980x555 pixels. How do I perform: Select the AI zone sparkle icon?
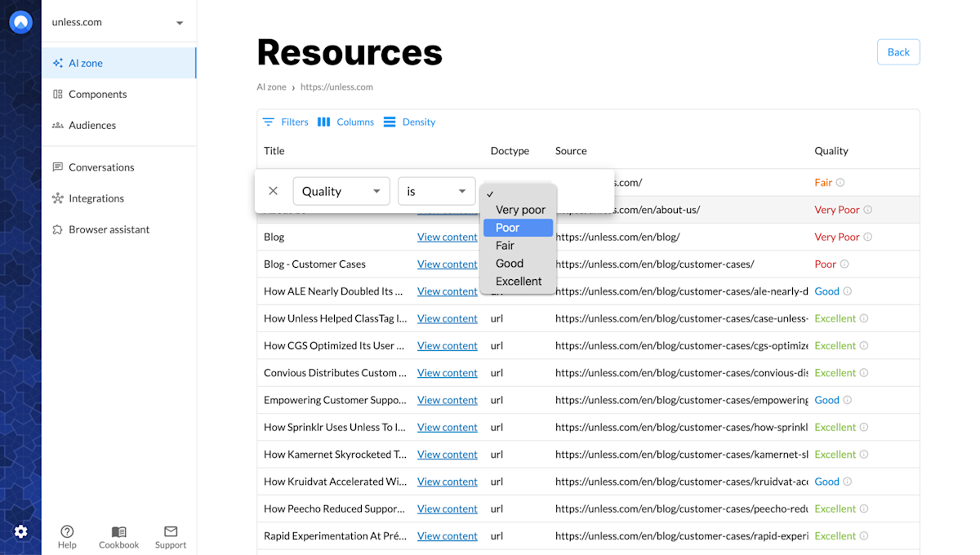tap(57, 62)
